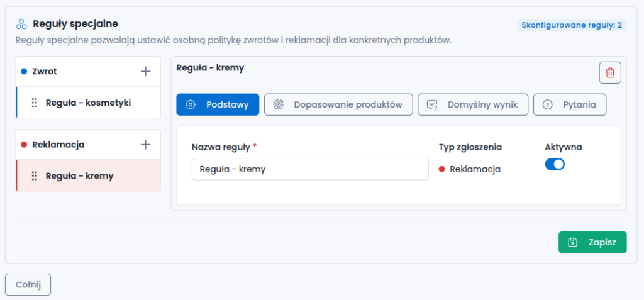Open the Domyślny wynik tab
The image size is (644, 300).
tap(473, 104)
